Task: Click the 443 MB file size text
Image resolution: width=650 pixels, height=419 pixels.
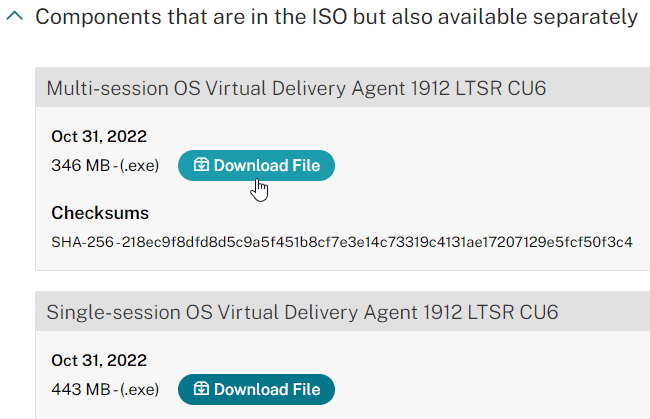Action: click(80, 389)
